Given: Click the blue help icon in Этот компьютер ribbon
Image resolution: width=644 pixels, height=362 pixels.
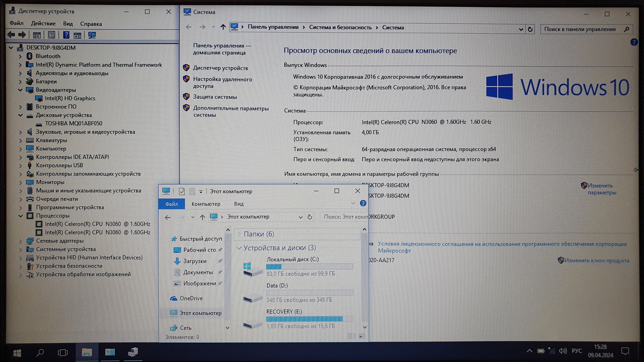Looking at the screenshot, I should pyautogui.click(x=363, y=203).
